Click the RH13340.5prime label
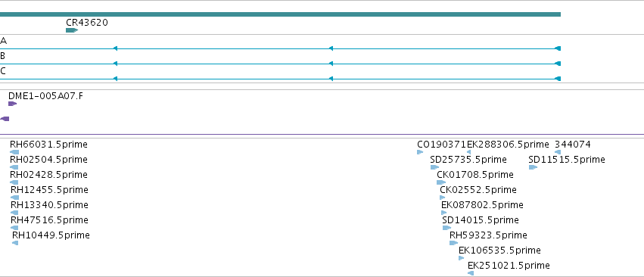Viewport: 644px width, 277px height. 50,205
